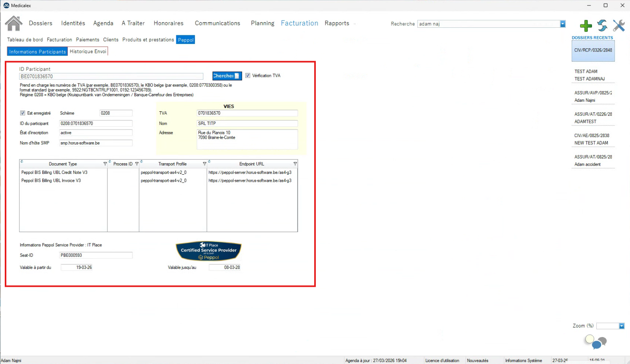
Task: Click the green plus add icon
Action: click(586, 26)
